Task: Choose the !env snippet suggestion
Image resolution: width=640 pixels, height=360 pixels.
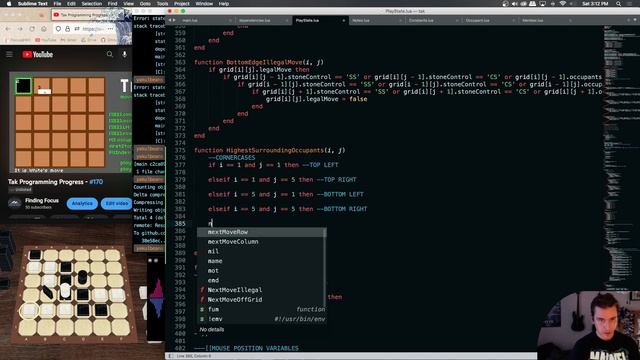Action: [x=261, y=319]
